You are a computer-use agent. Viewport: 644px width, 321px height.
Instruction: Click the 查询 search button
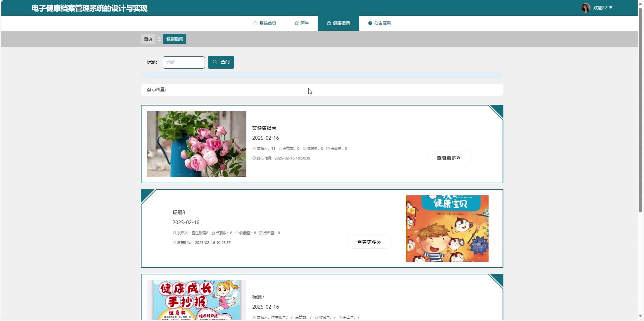tap(221, 62)
